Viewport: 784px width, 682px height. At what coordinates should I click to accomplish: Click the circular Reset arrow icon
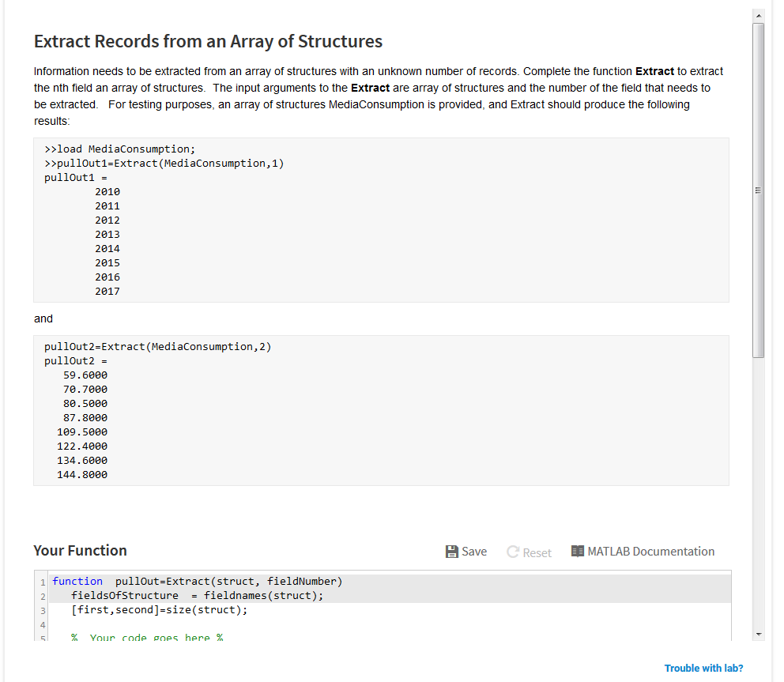pos(512,552)
